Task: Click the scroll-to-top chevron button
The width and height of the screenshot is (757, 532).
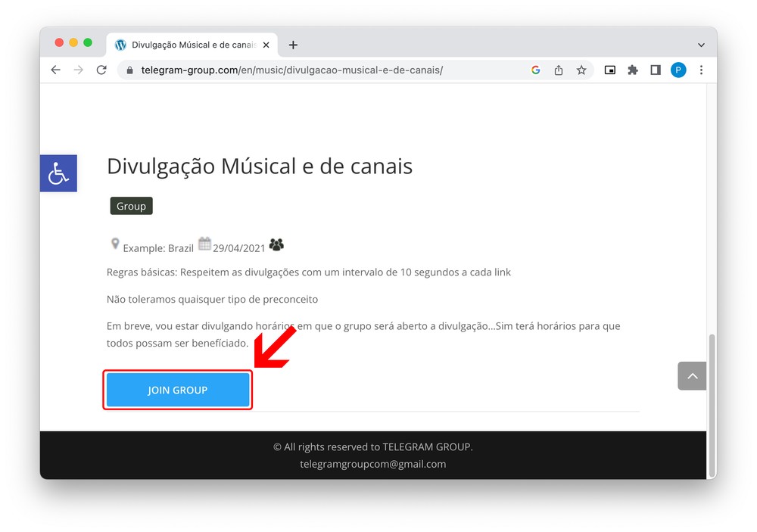Action: click(692, 375)
